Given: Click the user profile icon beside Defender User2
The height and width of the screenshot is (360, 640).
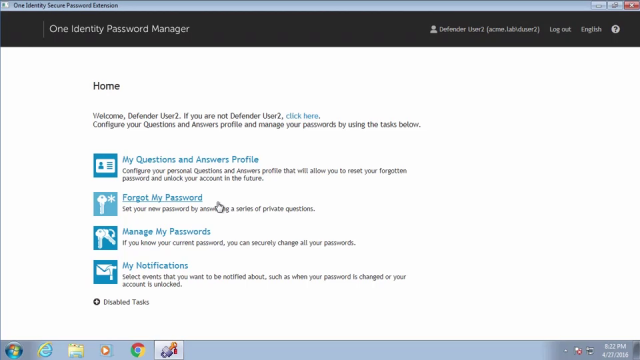Looking at the screenshot, I should click(x=433, y=29).
